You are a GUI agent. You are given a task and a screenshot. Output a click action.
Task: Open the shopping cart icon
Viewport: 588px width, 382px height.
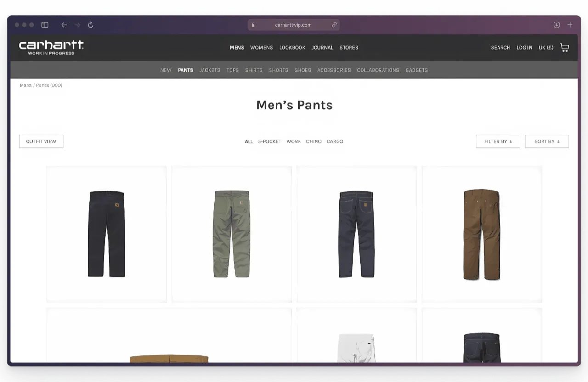(x=565, y=47)
